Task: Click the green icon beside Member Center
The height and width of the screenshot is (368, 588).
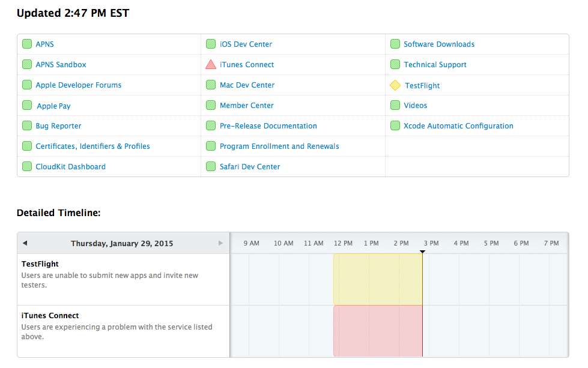Action: tap(211, 105)
